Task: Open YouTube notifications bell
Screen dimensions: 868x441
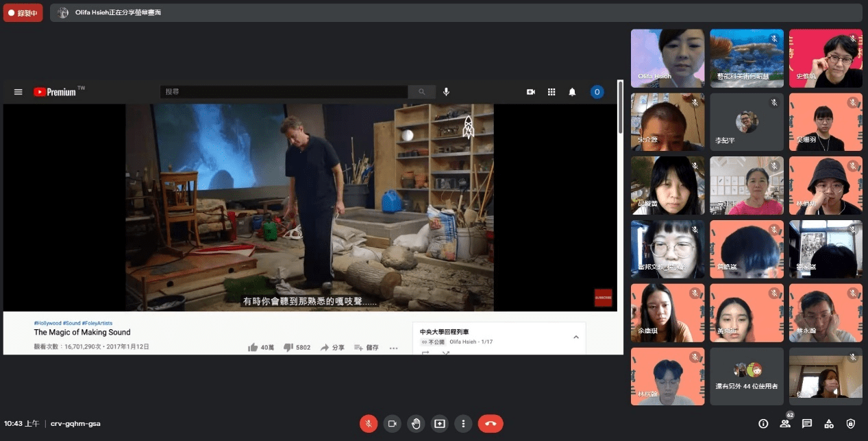Action: coord(572,92)
